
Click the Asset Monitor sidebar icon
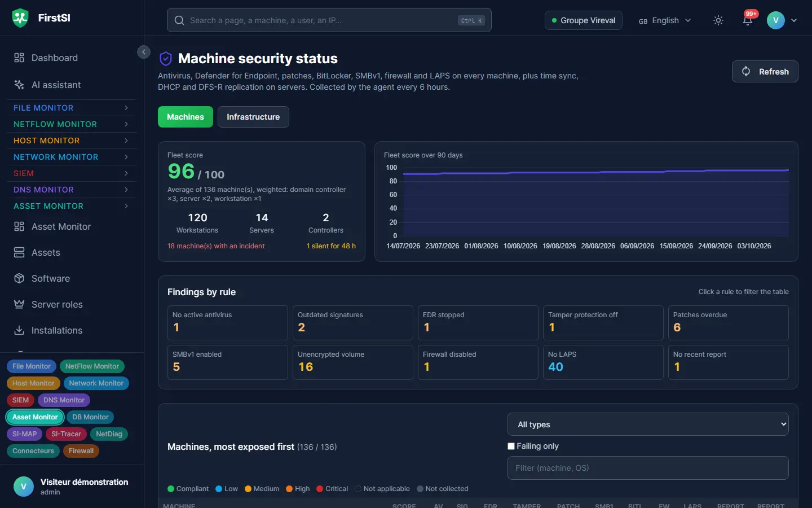coord(19,226)
